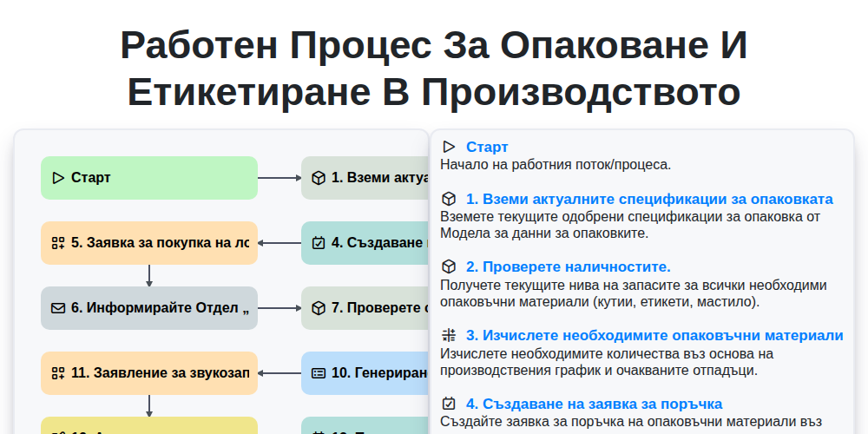Click the grid-plus icon on node 5. Заявка за покупка
868x434 pixels.
pos(58,243)
